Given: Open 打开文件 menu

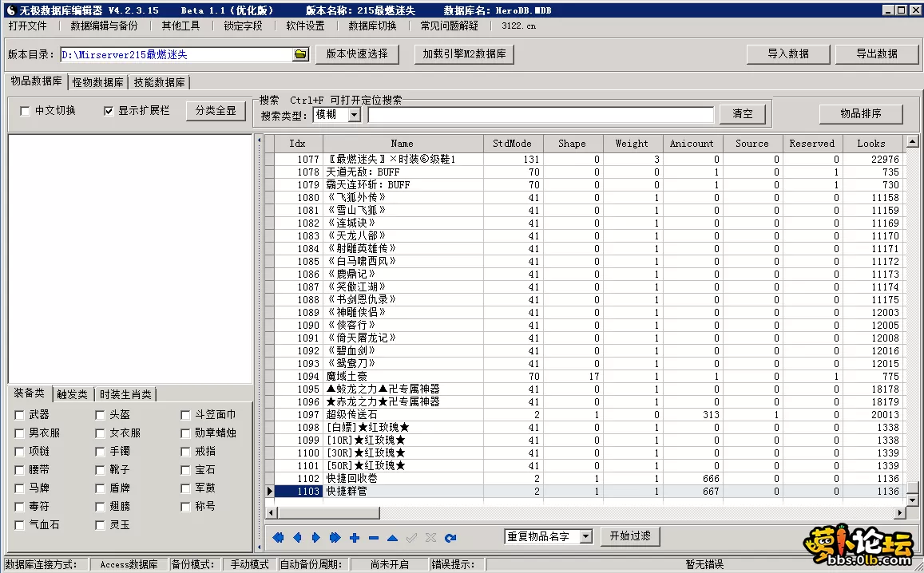Looking at the screenshot, I should (x=28, y=26).
